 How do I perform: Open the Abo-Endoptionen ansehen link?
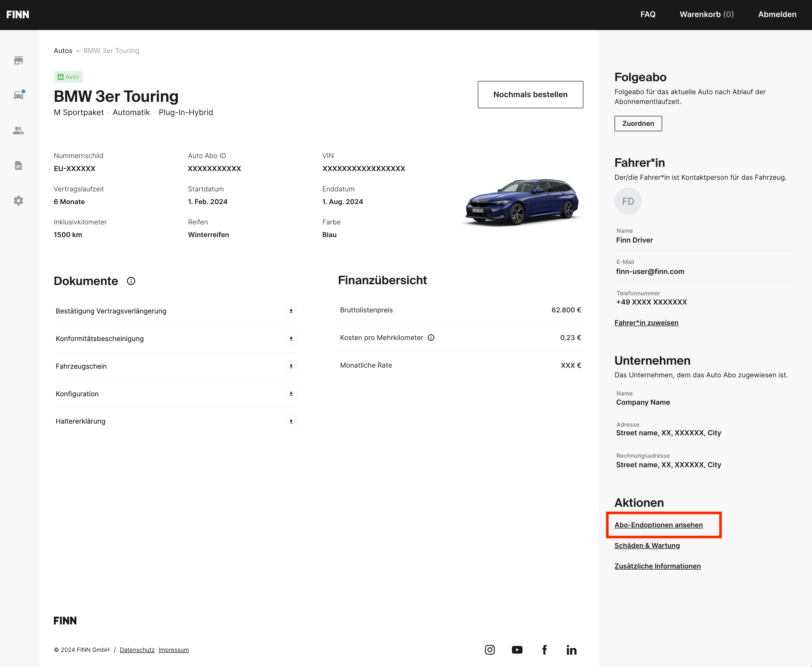pos(659,525)
